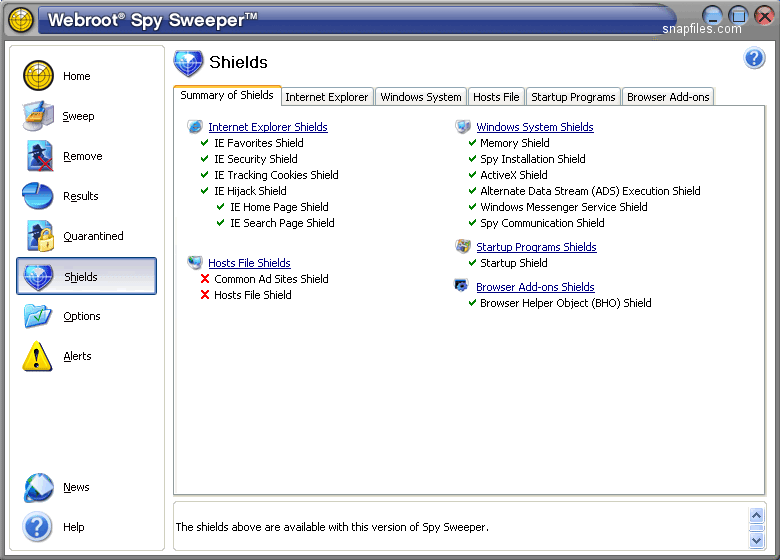This screenshot has height=560, width=780.
Task: Select Alternate Data Stream (ADS) Execution Shield text
Action: click(x=590, y=191)
